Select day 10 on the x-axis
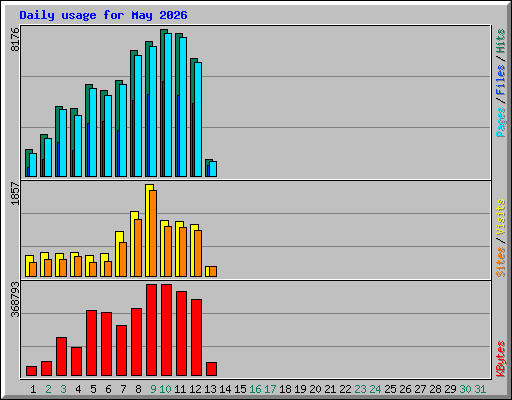The height and width of the screenshot is (400, 512). pos(165,389)
